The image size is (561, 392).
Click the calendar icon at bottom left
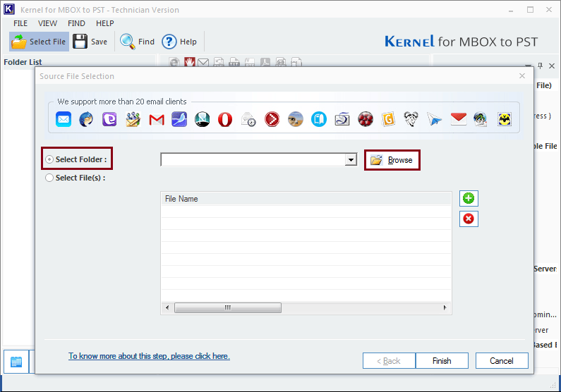(x=16, y=362)
